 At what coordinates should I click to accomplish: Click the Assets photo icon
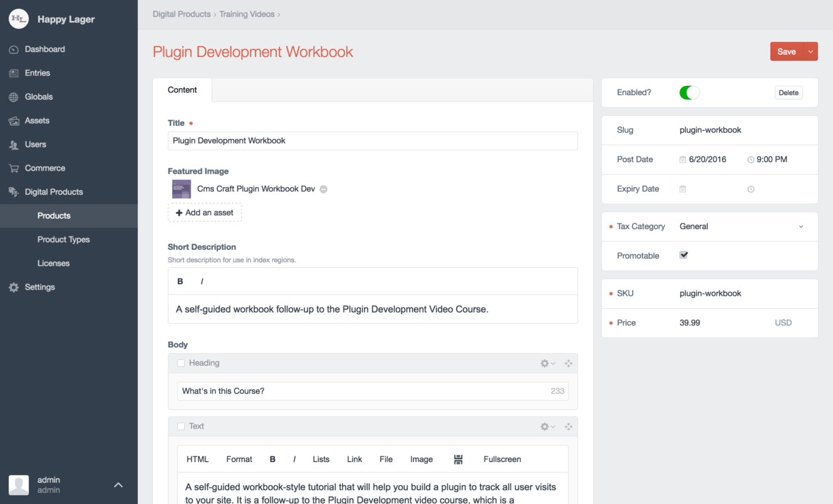[14, 121]
